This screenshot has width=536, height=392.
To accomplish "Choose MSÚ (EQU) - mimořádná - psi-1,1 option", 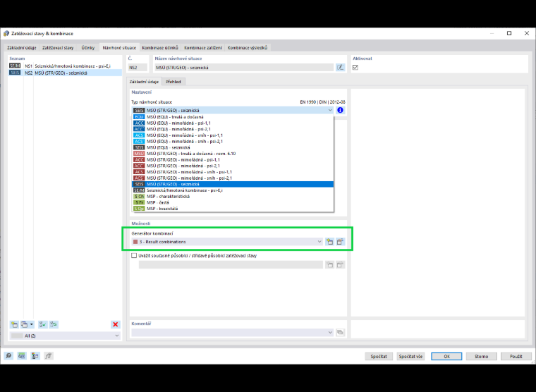I will pyautogui.click(x=233, y=123).
